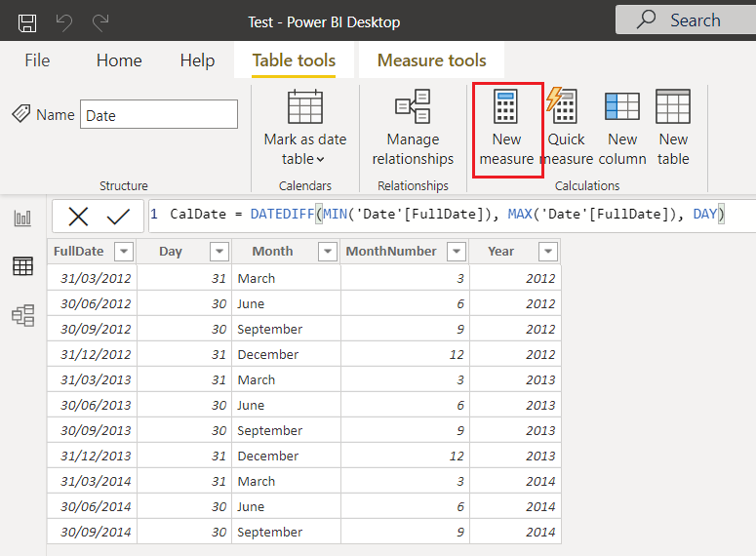Open Year column filter dropdown
This screenshot has height=556, width=756.
click(x=547, y=252)
